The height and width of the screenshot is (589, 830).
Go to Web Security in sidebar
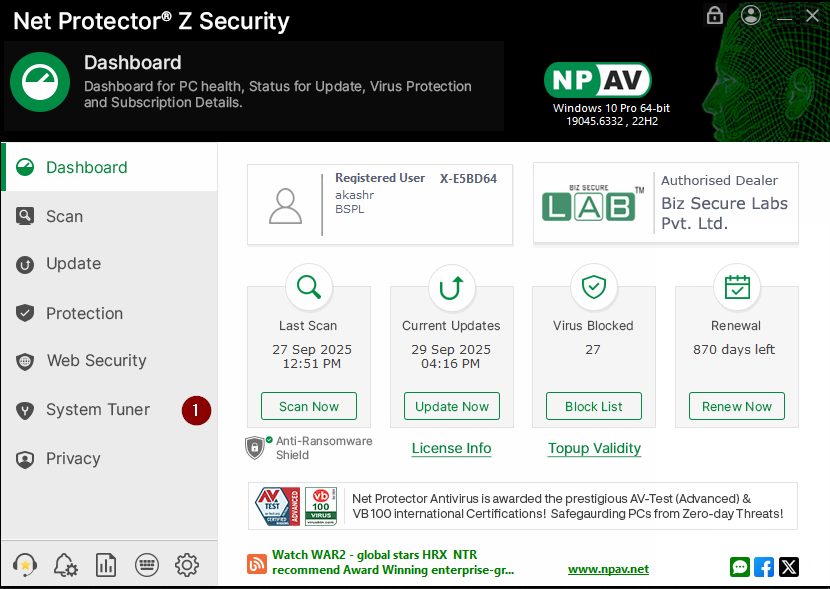pos(96,361)
